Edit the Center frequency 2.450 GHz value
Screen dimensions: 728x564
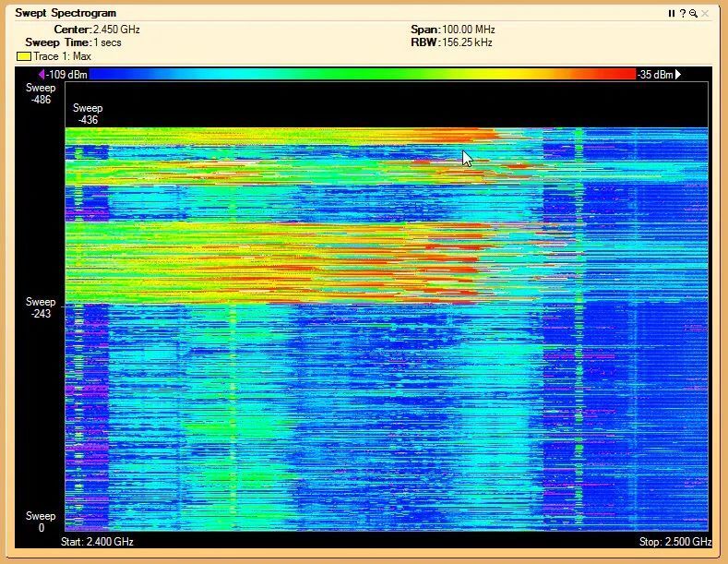coord(116,30)
